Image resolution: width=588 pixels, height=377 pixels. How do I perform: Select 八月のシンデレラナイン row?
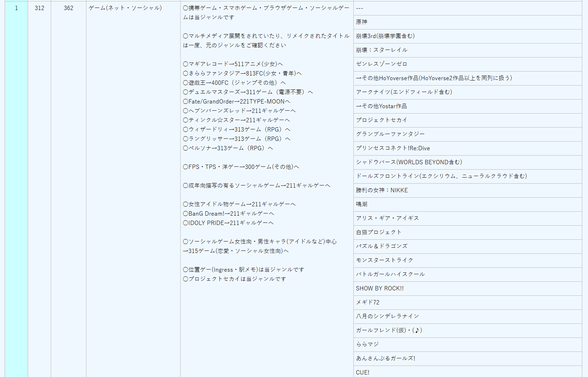coord(467,316)
